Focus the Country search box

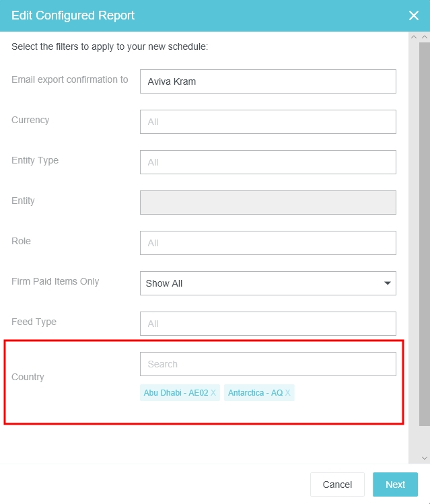[268, 364]
